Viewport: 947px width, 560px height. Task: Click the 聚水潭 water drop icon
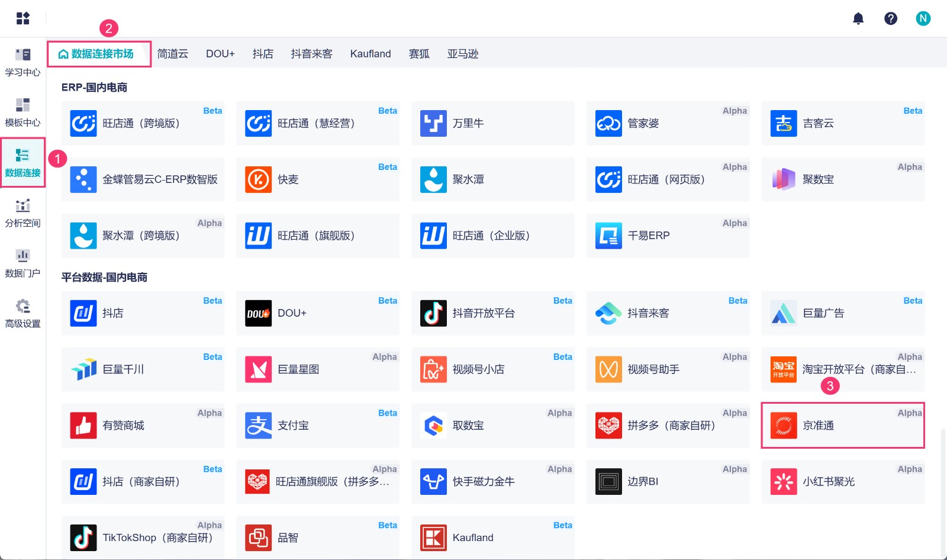click(x=433, y=179)
